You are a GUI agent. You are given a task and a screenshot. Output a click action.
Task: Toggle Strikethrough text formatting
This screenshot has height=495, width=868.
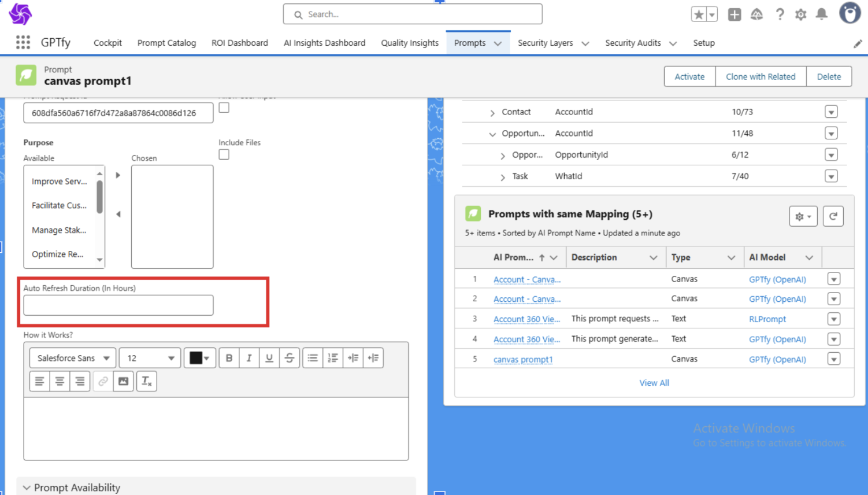point(290,358)
